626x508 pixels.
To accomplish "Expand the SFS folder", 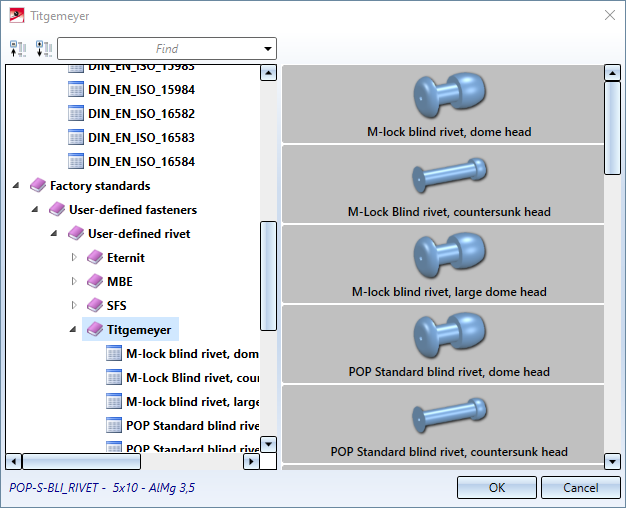I will pos(74,305).
